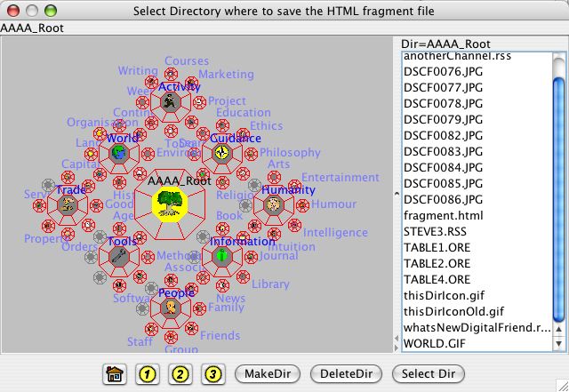Select the Activity node icon

[x=171, y=101]
